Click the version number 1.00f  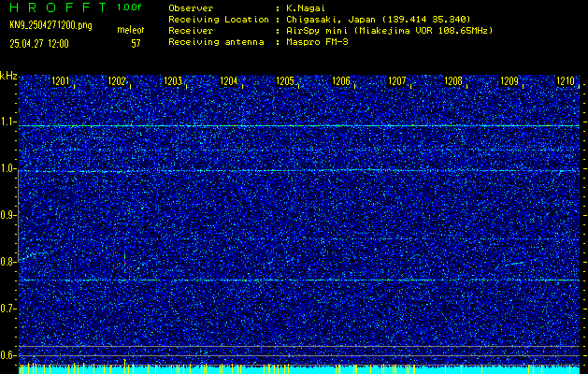(129, 7)
